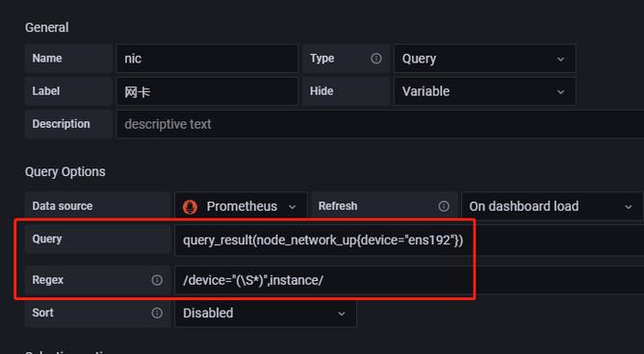
Task: Click the Name field containing nic
Action: click(207, 59)
